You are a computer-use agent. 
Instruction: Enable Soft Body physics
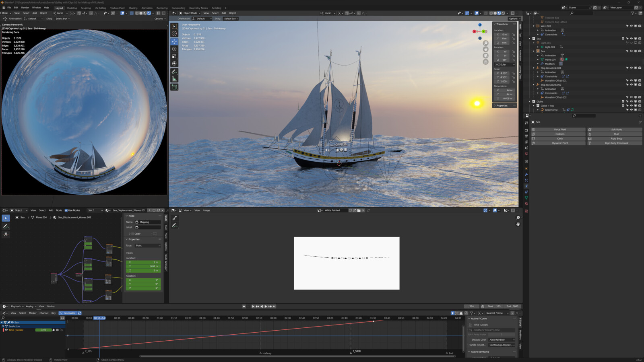click(x=615, y=130)
